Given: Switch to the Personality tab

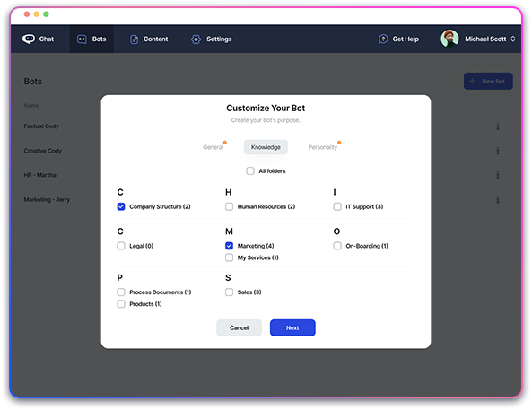Looking at the screenshot, I should 323,147.
